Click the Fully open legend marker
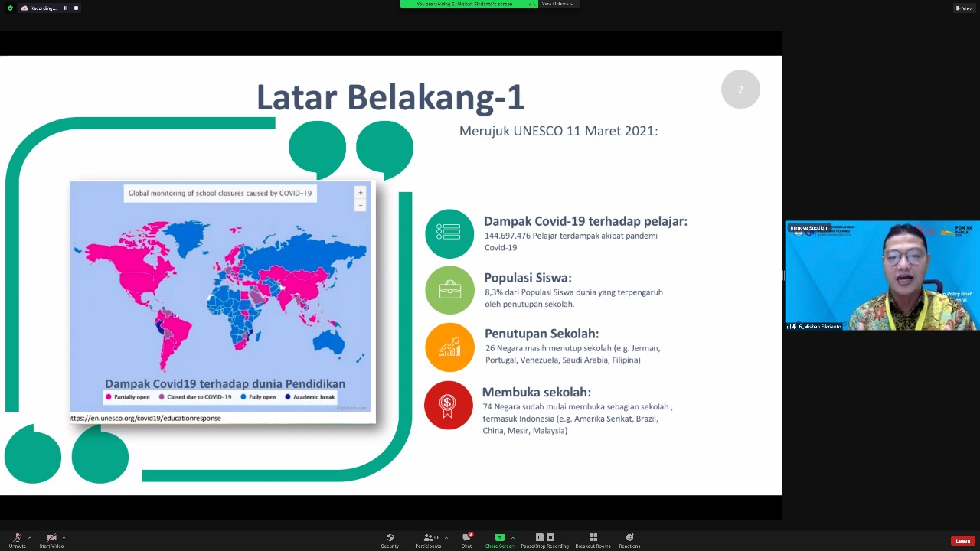This screenshot has height=551, width=980. (243, 397)
